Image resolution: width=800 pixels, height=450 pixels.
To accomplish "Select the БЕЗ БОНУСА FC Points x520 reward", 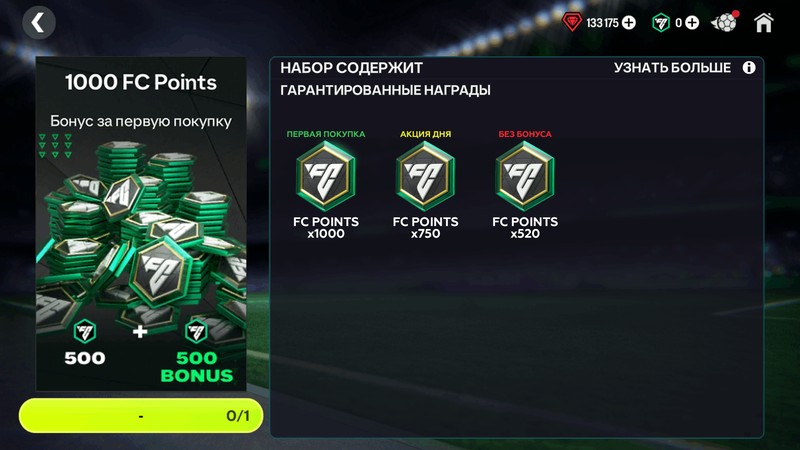I will click(524, 184).
